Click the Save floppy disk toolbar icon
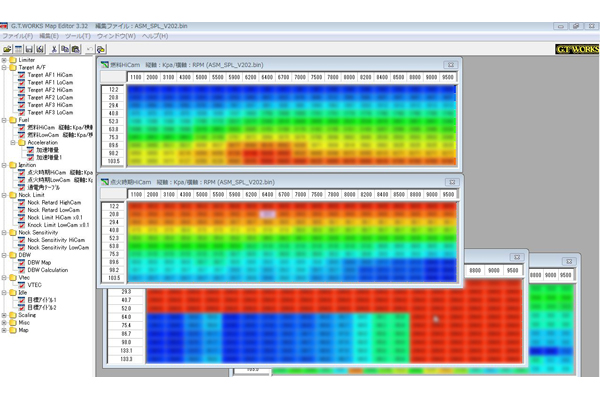 [31, 48]
